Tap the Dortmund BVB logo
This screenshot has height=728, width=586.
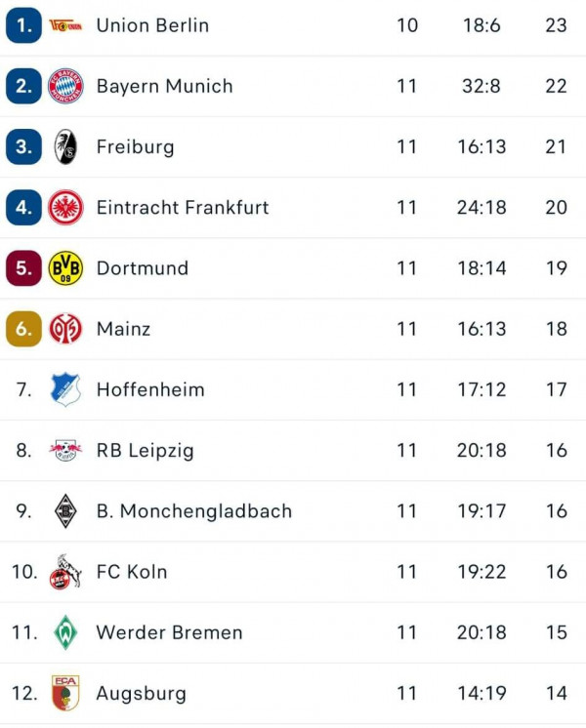[x=65, y=268]
